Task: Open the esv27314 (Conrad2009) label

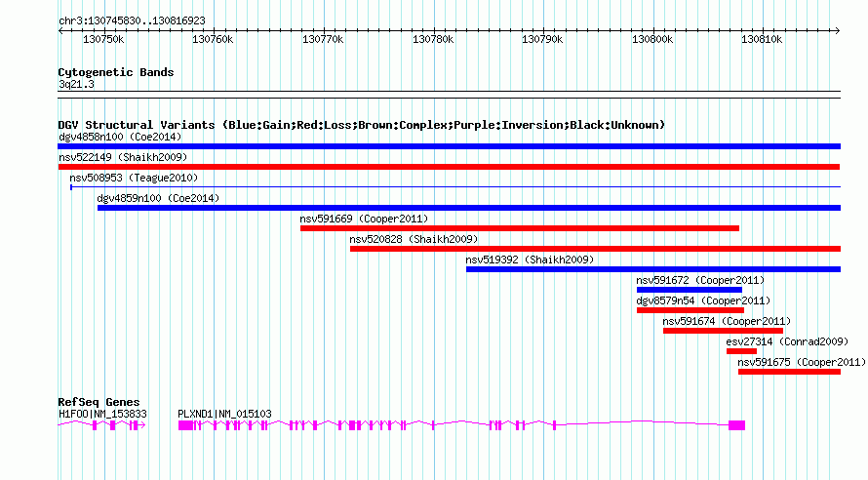Action: [787, 341]
